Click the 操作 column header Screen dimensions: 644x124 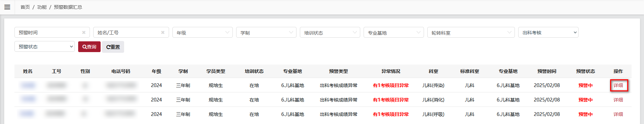[618, 71]
